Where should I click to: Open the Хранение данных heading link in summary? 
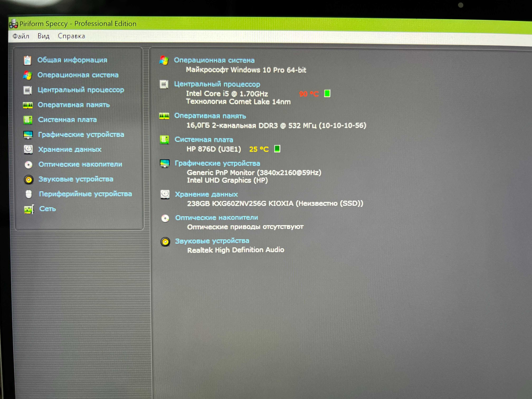click(x=206, y=194)
